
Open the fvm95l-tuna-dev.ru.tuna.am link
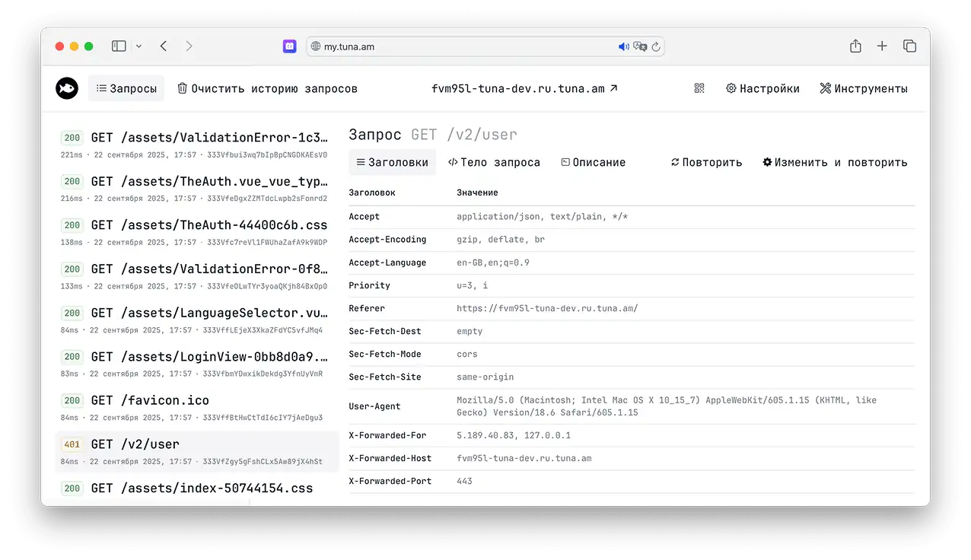(x=524, y=88)
